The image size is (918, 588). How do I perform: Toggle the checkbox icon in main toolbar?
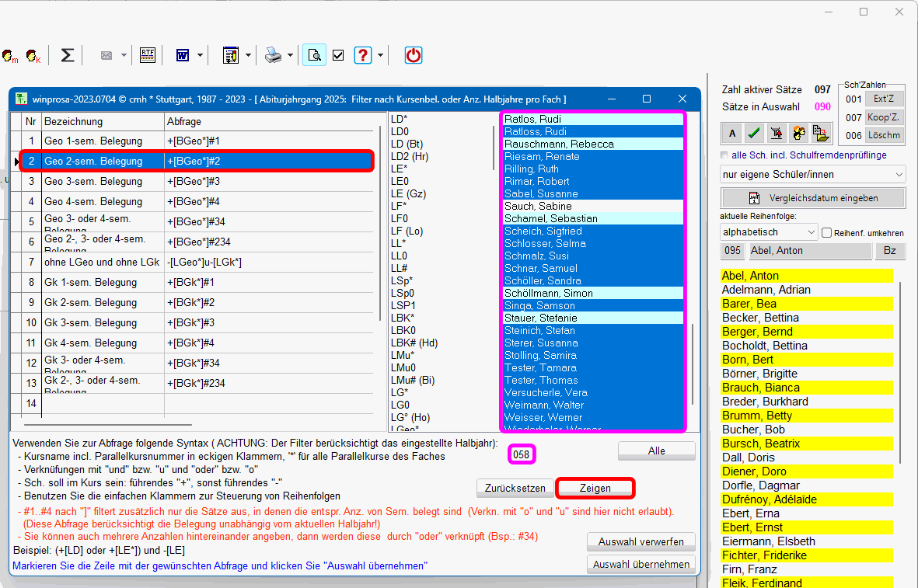tap(338, 55)
